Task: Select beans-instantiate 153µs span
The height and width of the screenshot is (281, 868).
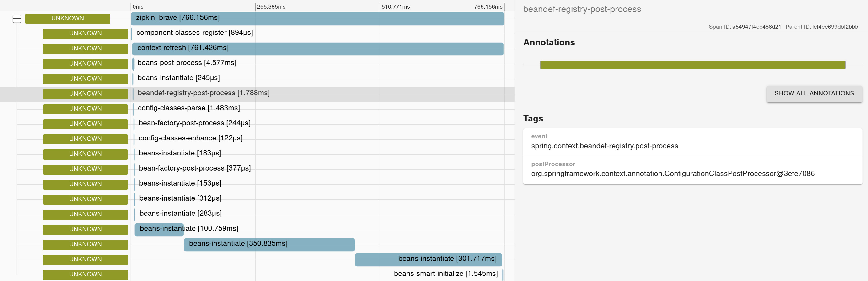Action: click(180, 183)
